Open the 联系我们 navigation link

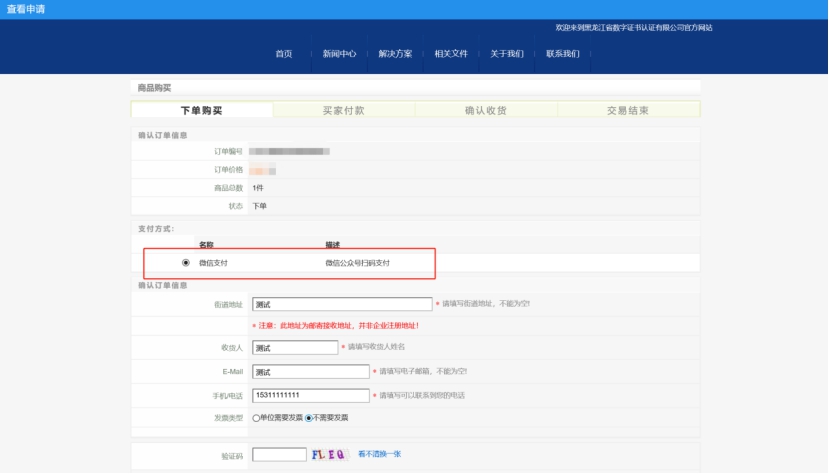tap(563, 54)
